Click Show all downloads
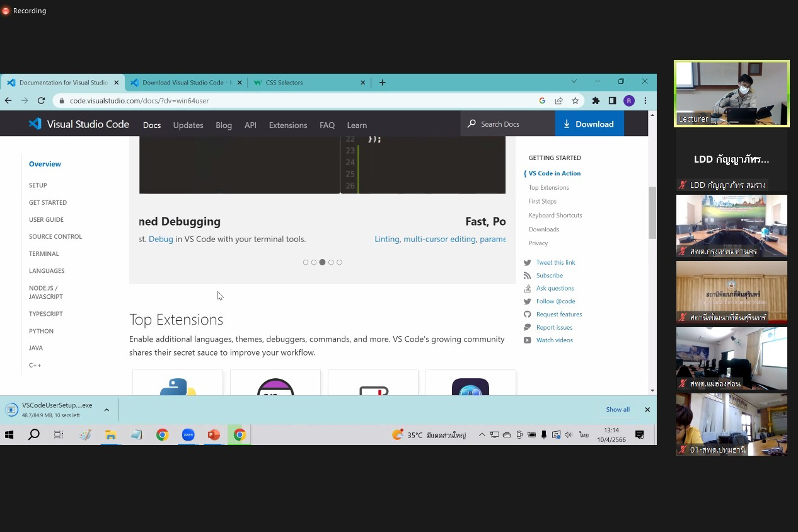 pos(618,410)
